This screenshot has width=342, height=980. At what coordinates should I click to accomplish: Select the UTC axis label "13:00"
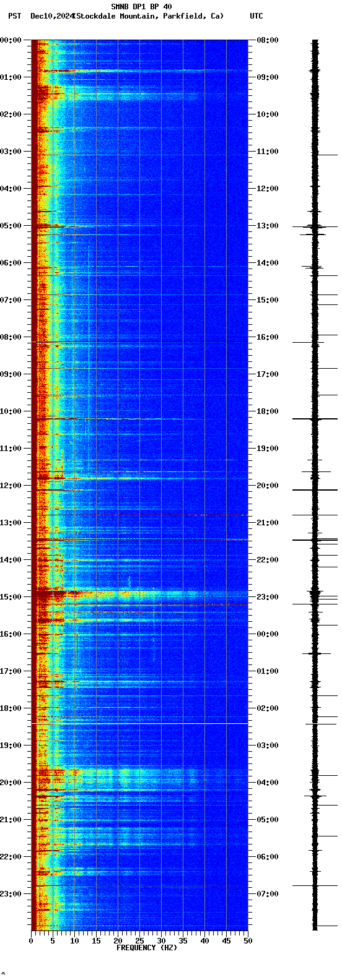268,226
